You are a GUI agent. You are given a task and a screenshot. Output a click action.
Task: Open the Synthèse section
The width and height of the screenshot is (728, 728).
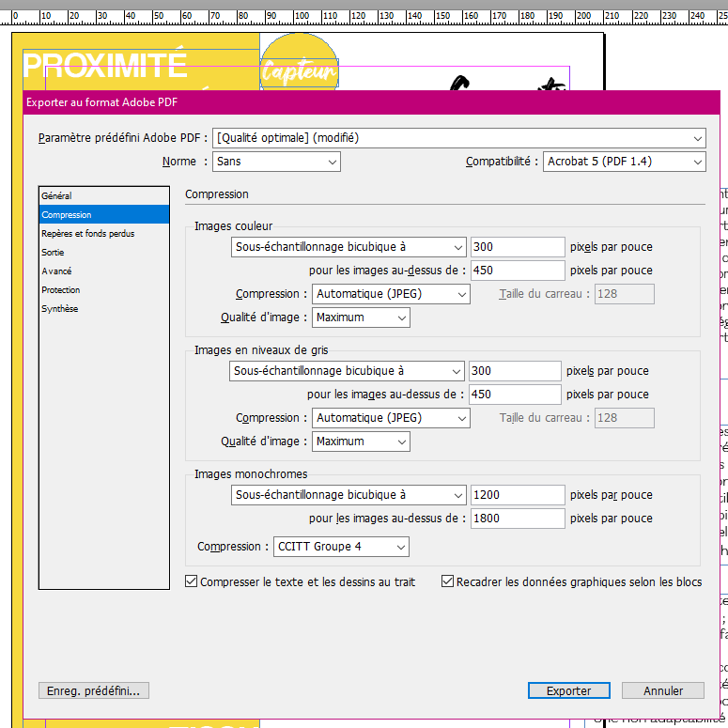[104, 309]
